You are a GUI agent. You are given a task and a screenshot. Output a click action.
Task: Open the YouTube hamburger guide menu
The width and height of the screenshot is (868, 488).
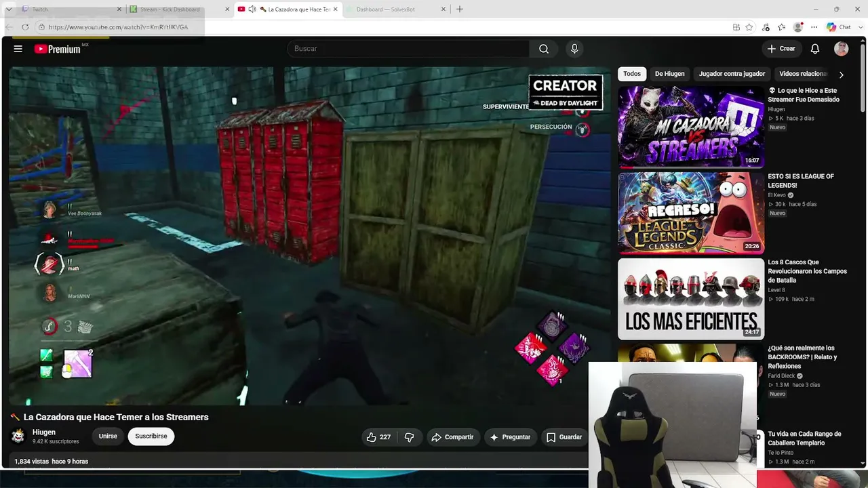click(18, 49)
